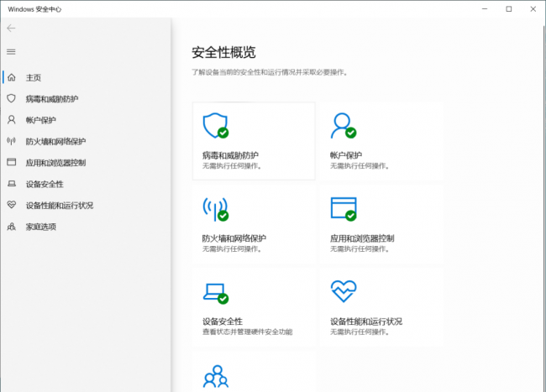546x392 pixels.
Task: Click the heart monitor icon in sidebar
Action: [x=12, y=205]
